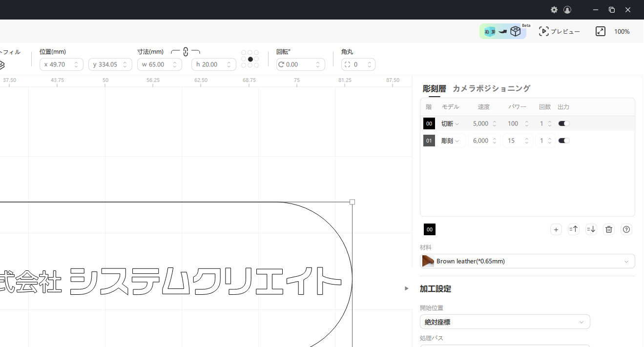644x347 pixels.
Task: Select the filled center anchor point dot
Action: pos(250,59)
